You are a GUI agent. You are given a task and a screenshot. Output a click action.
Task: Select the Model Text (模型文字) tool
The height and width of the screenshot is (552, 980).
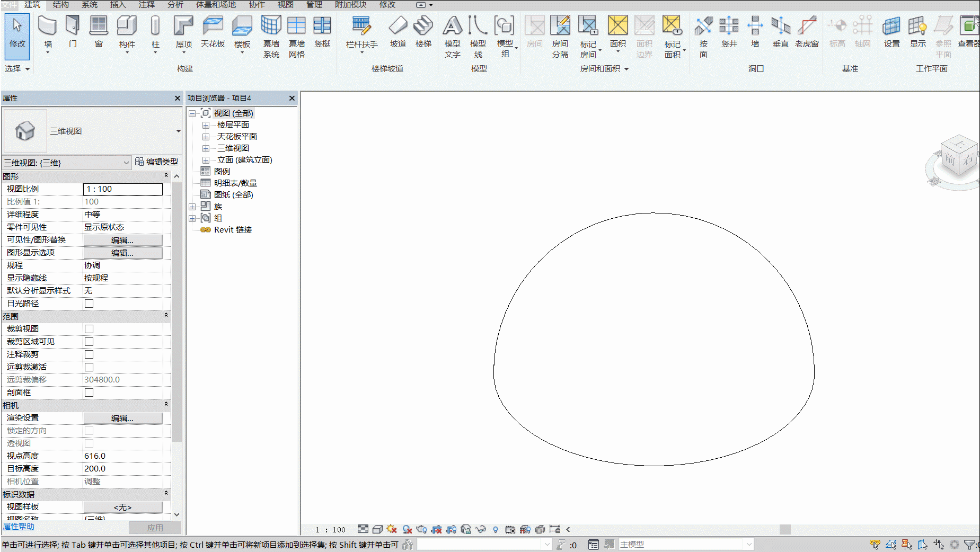tap(452, 36)
